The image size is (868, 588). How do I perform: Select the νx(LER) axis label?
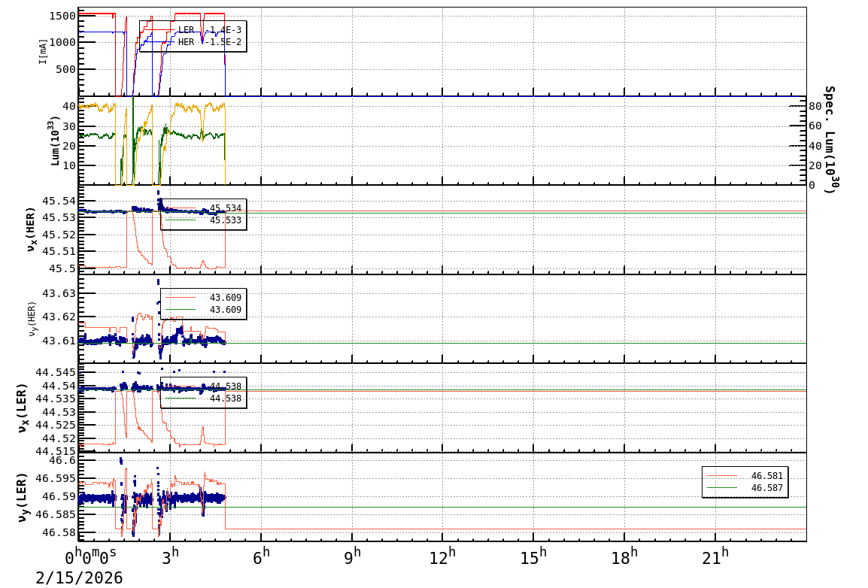tap(23, 408)
